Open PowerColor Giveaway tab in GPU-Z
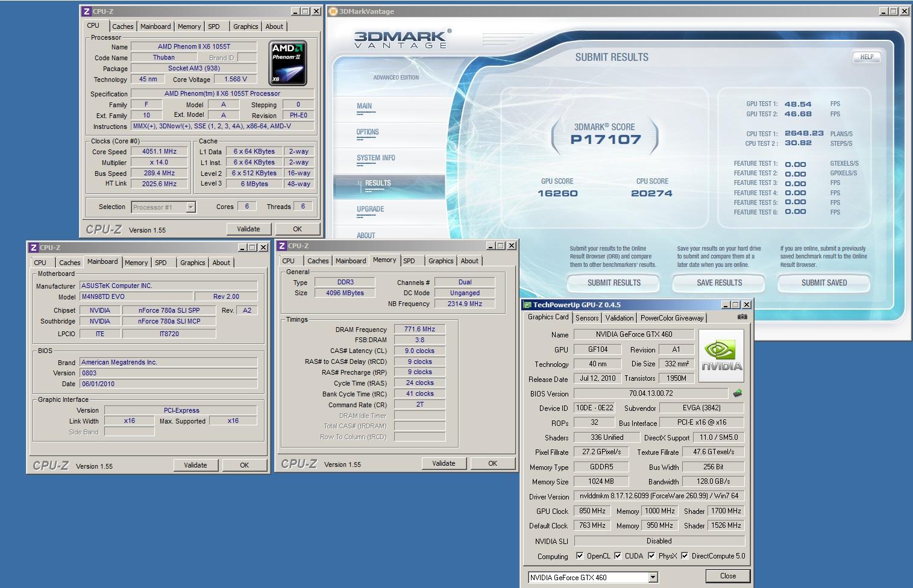The image size is (913, 588). coord(672,318)
